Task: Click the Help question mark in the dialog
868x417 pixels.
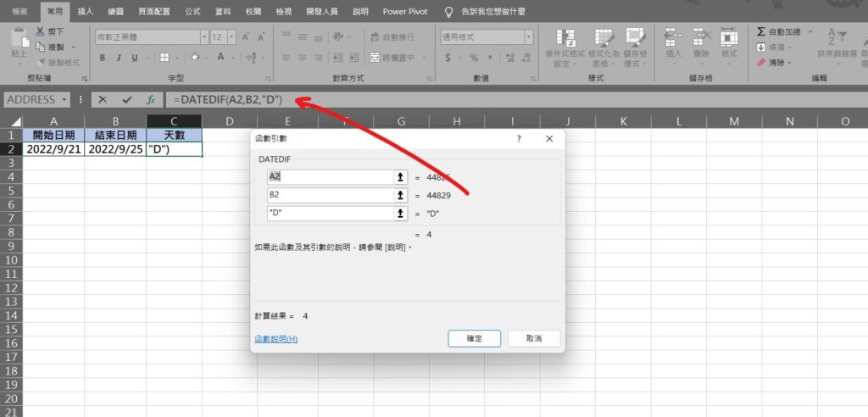Action: tap(519, 138)
